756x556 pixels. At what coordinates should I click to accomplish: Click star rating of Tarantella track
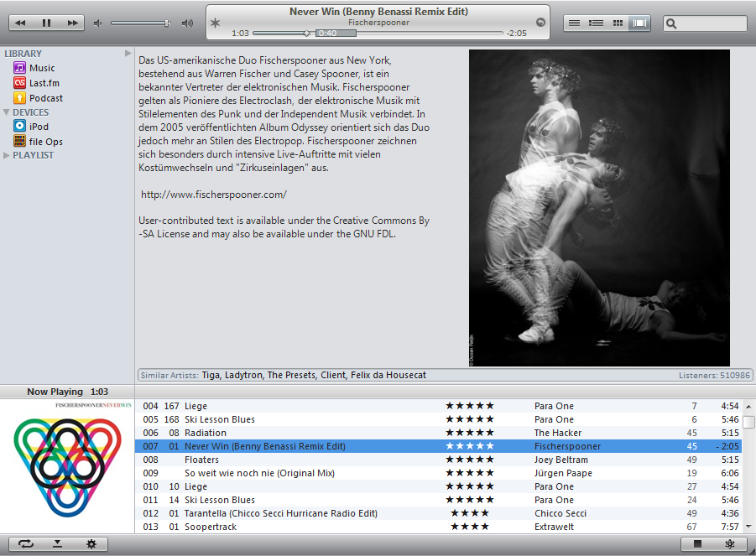470,513
